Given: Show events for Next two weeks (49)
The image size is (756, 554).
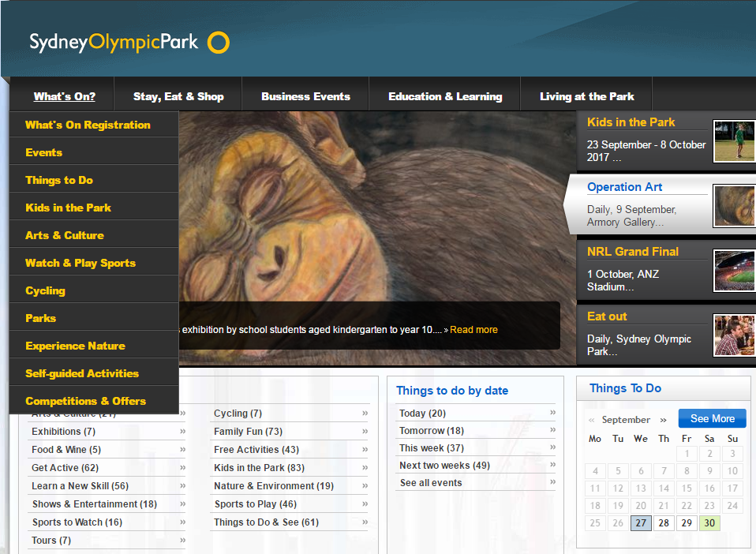Looking at the screenshot, I should pos(444,466).
